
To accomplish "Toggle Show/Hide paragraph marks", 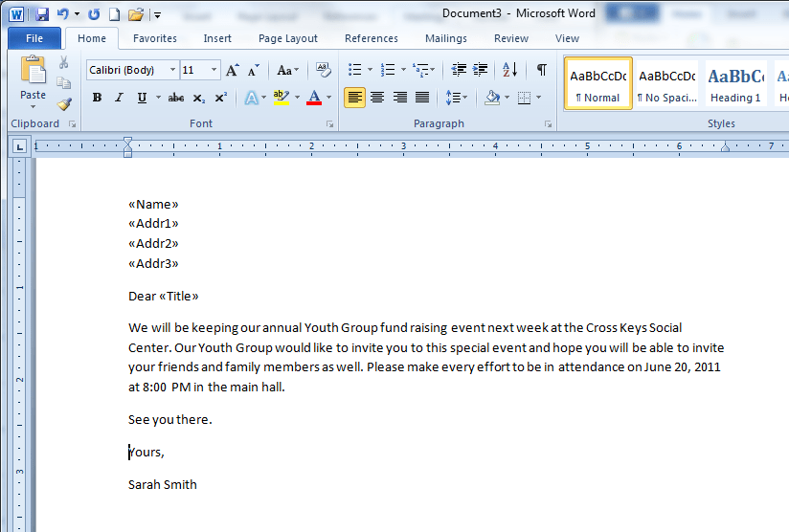I will [541, 70].
